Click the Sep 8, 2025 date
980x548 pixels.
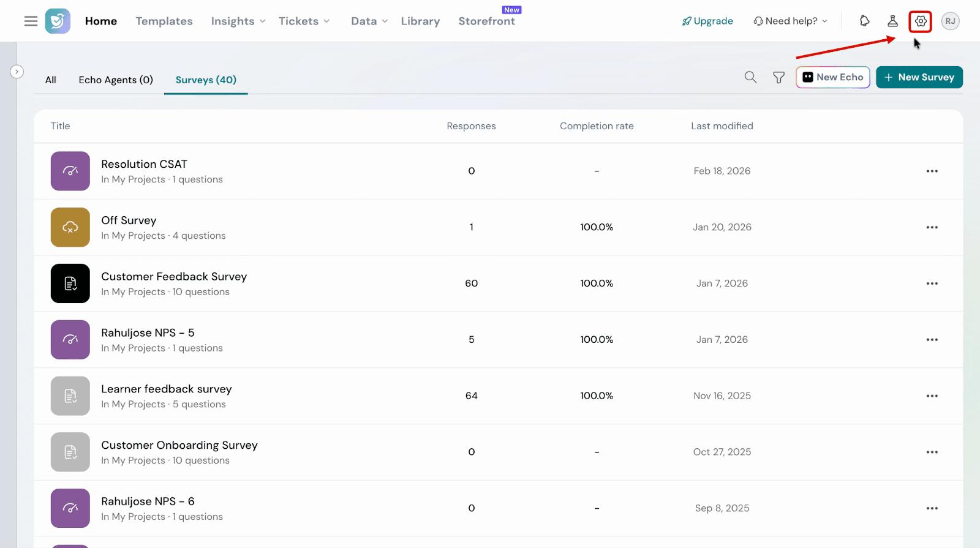(x=722, y=508)
